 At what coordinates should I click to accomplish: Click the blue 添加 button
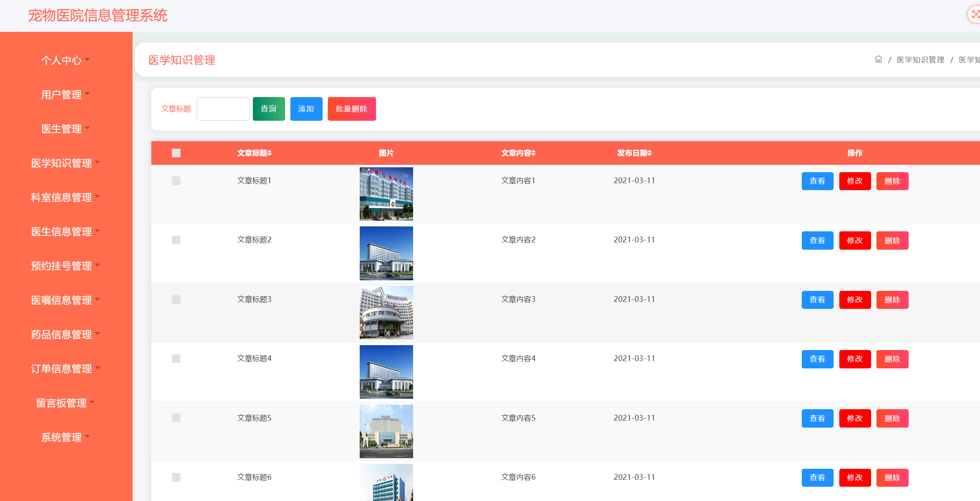click(306, 109)
